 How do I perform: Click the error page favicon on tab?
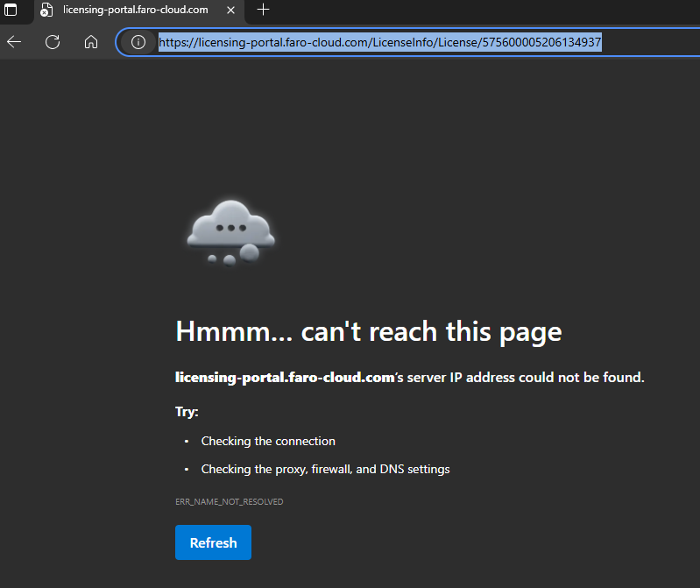tap(46, 10)
